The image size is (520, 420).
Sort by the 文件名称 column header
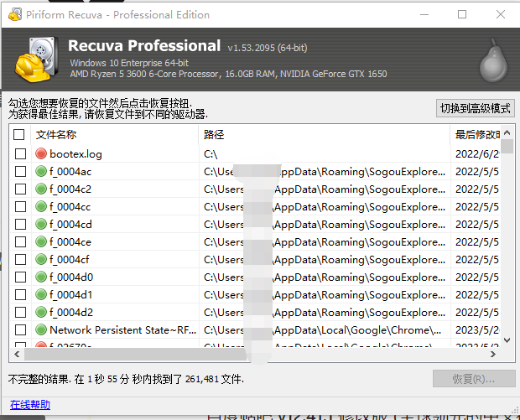[x=115, y=135]
